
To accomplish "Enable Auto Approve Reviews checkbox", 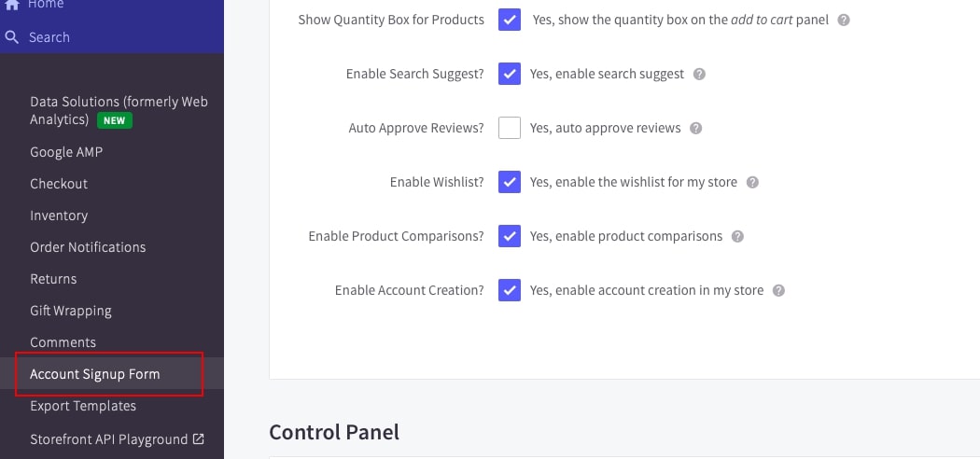I will [x=510, y=128].
